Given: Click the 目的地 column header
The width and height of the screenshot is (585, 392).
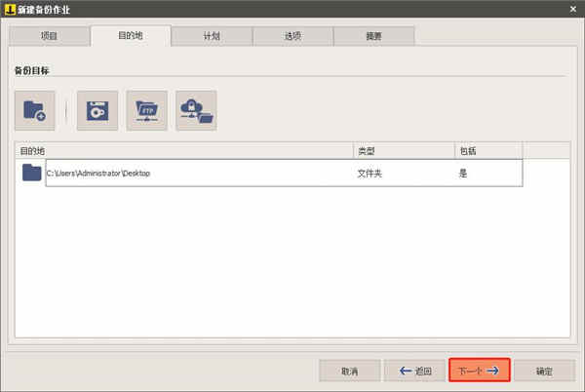Looking at the screenshot, I should 184,151.
